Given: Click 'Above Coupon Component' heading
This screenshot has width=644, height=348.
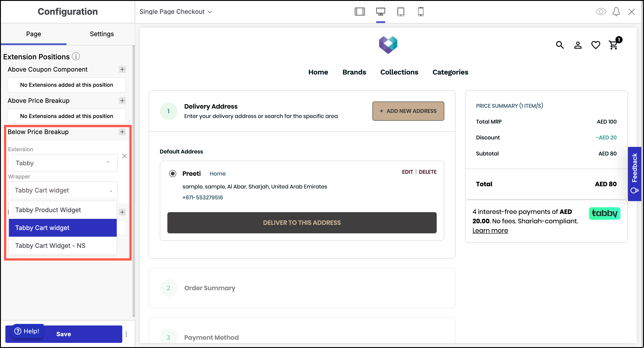Looking at the screenshot, I should coord(48,69).
